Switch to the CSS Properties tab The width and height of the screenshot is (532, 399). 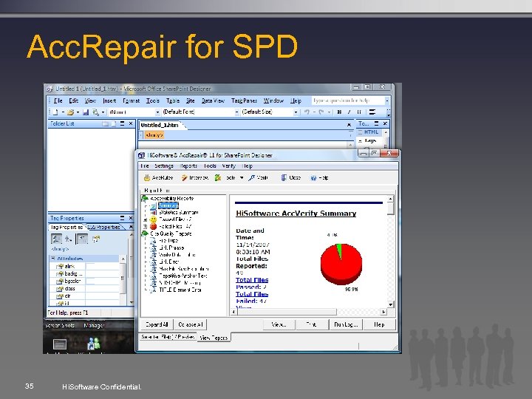[x=105, y=227]
